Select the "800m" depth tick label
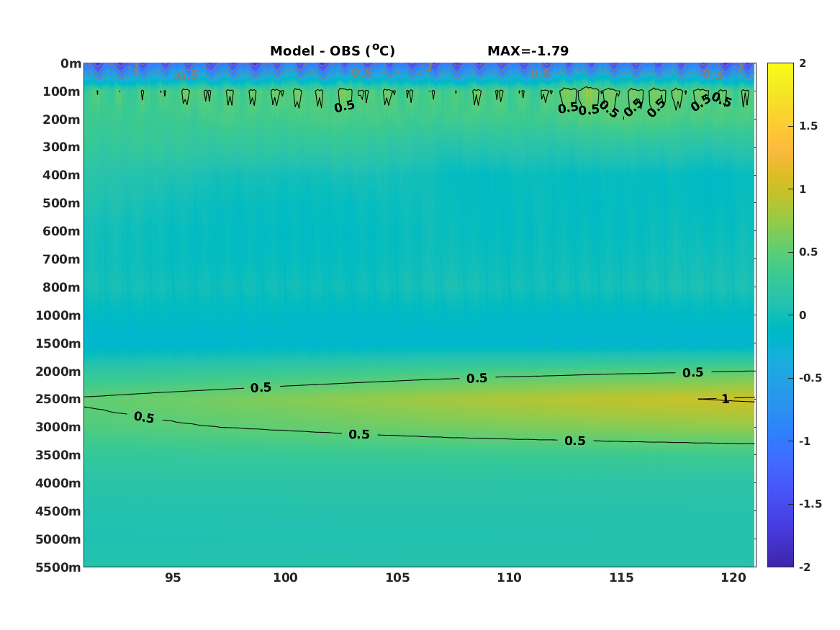 [x=62, y=287]
